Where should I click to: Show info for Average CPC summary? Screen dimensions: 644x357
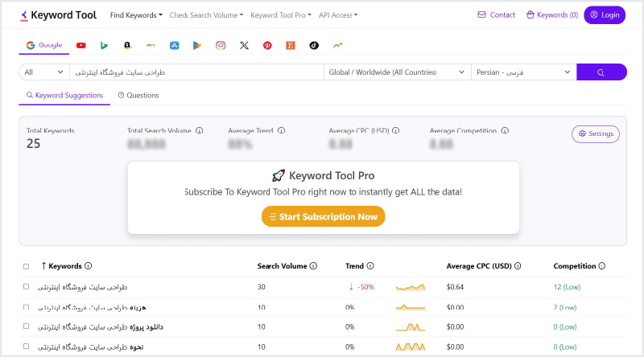(395, 130)
